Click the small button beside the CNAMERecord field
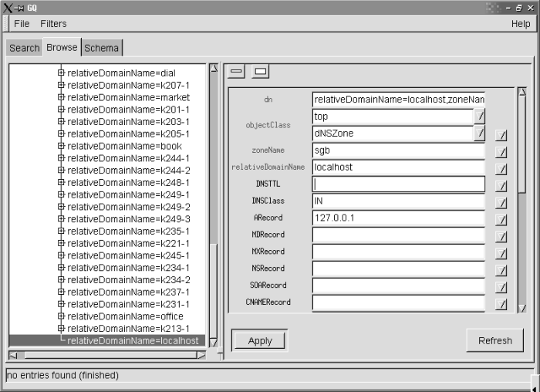Viewport: 540px width, 392px height. [501, 304]
